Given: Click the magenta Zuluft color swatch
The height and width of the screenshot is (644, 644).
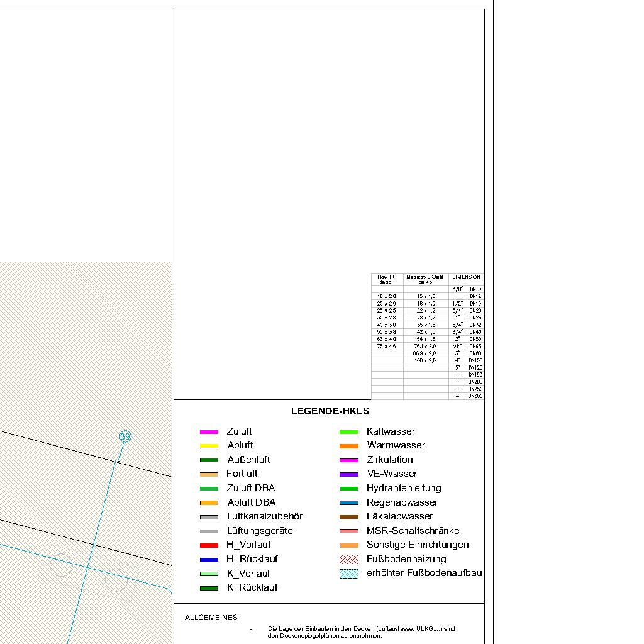Looking at the screenshot, I should point(208,432).
